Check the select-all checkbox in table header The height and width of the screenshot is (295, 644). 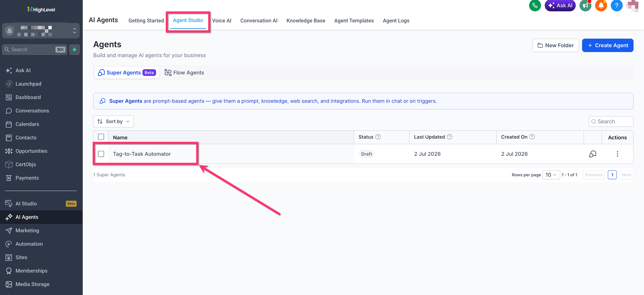pos(101,137)
